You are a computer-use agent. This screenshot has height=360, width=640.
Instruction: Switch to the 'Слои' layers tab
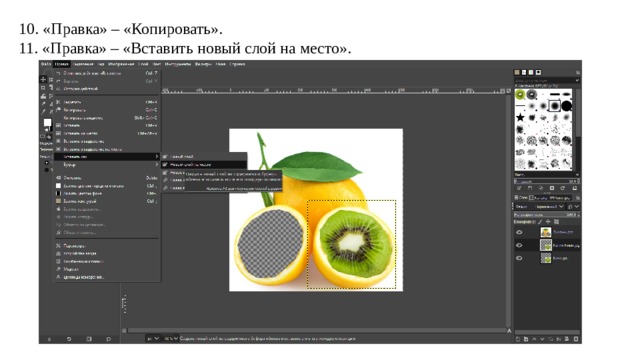521,198
